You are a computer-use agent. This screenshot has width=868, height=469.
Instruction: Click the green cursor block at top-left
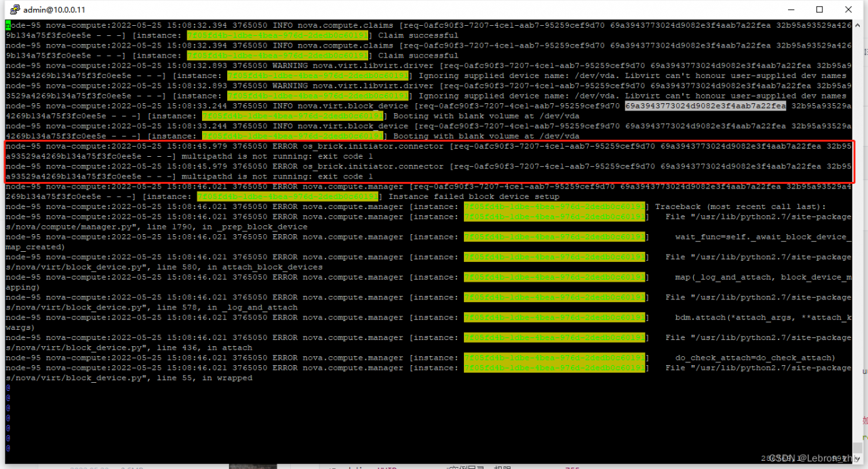pyautogui.click(x=8, y=25)
